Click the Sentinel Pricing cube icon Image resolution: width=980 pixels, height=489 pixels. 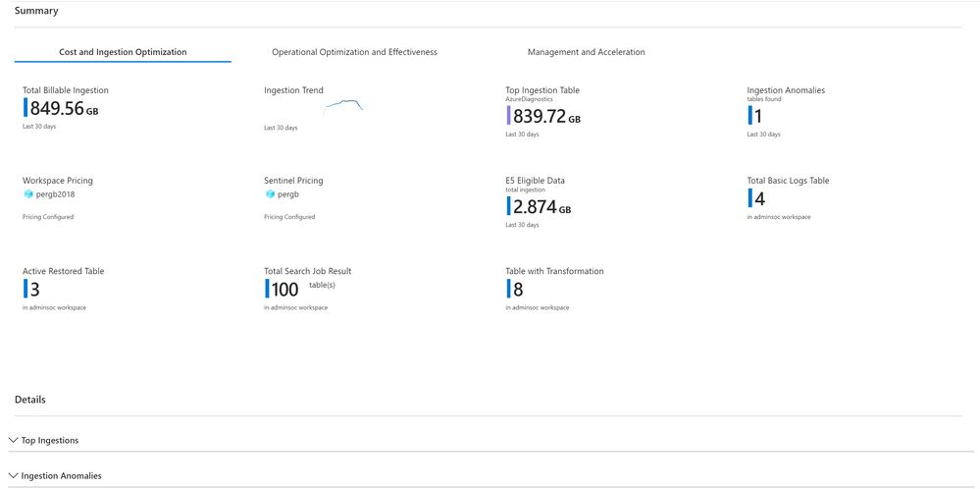click(x=270, y=194)
